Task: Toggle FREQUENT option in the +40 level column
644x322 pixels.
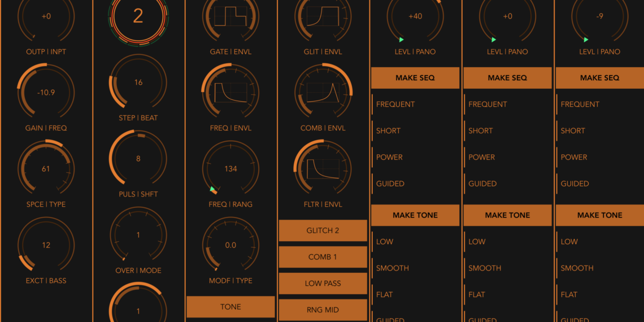Action: pos(395,104)
